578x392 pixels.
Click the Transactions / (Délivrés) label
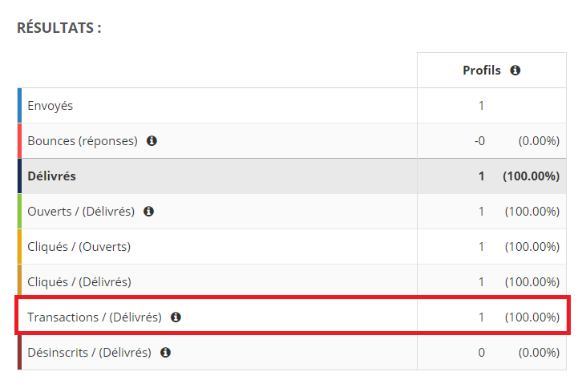click(95, 317)
